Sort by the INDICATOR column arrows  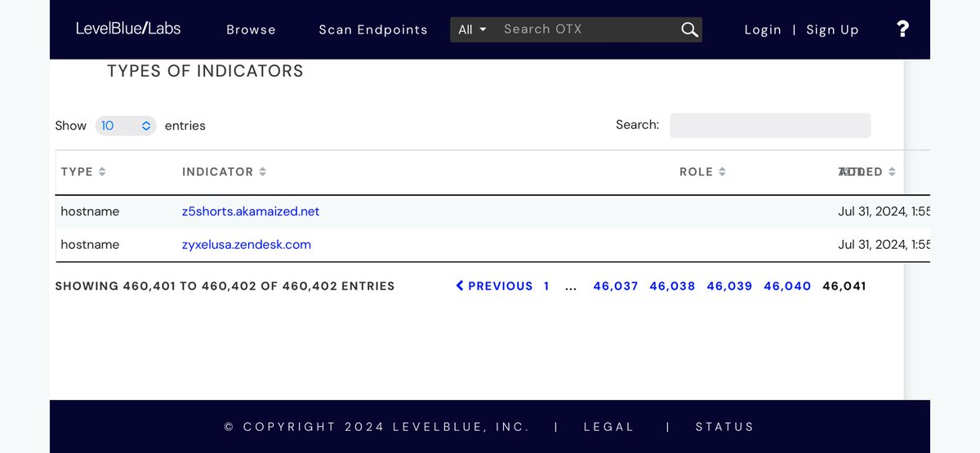click(263, 172)
